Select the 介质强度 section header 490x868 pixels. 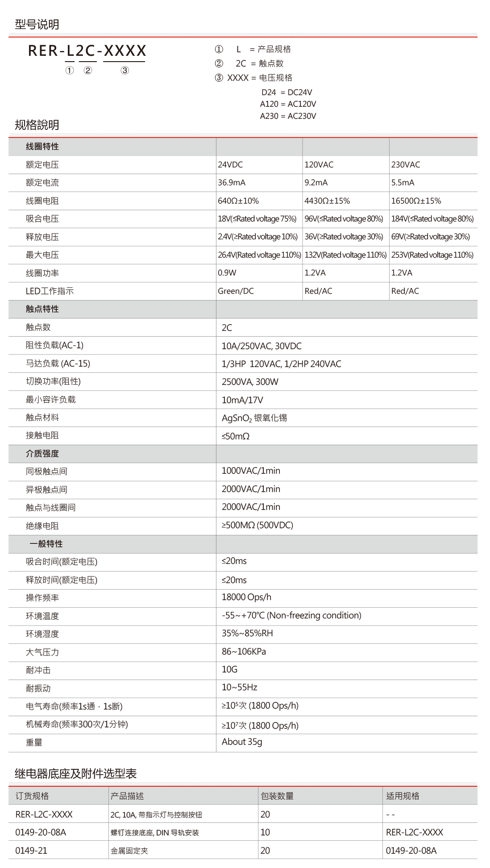(42, 454)
